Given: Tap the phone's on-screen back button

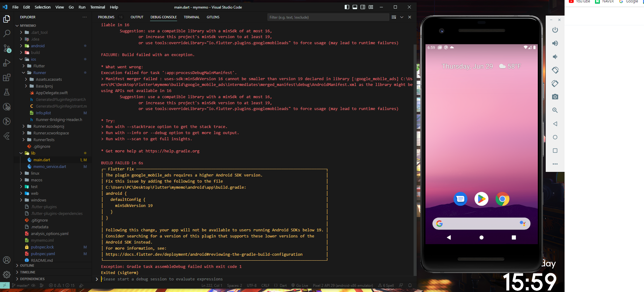Looking at the screenshot, I should coord(449,237).
